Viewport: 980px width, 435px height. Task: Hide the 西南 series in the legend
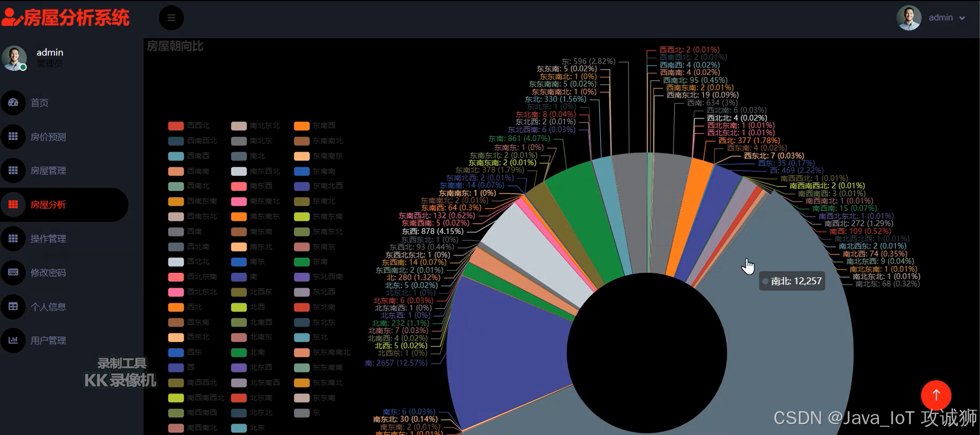185,231
